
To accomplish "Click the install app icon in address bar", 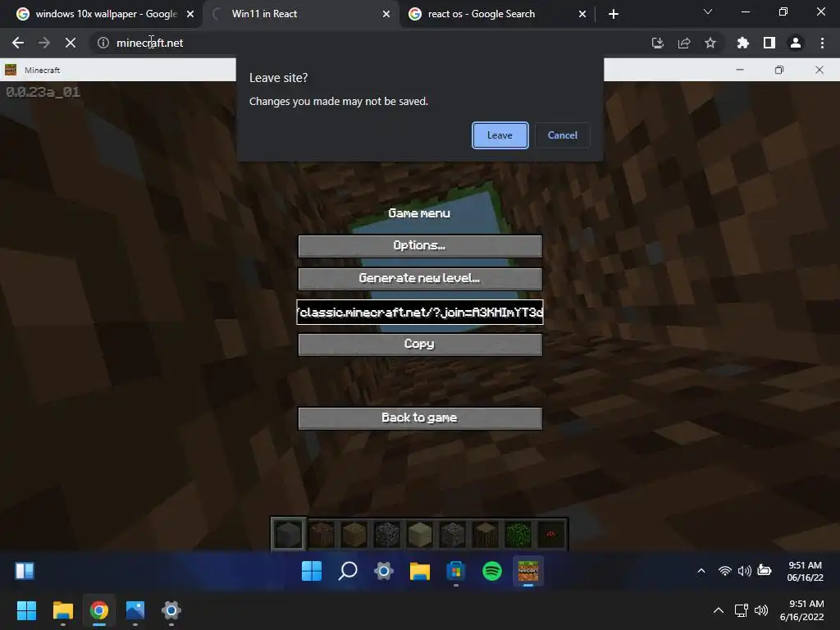I will (658, 43).
